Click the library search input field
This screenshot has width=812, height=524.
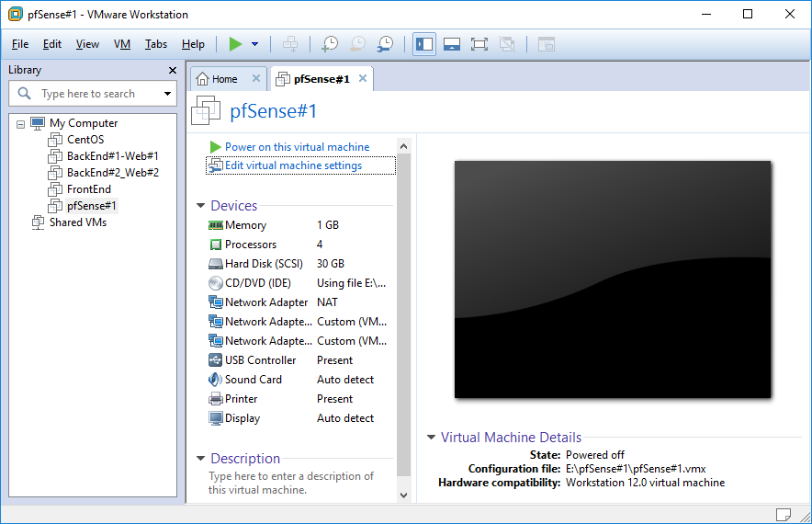click(x=93, y=94)
